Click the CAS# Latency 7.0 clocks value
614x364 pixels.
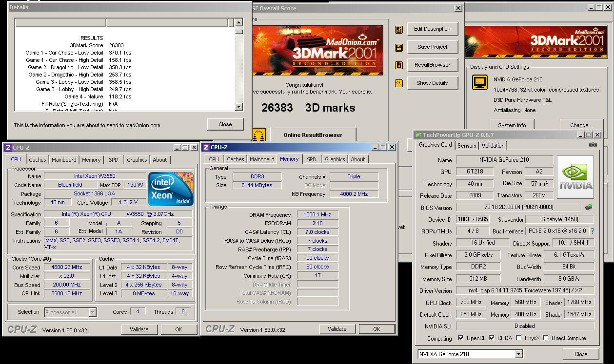tap(317, 232)
